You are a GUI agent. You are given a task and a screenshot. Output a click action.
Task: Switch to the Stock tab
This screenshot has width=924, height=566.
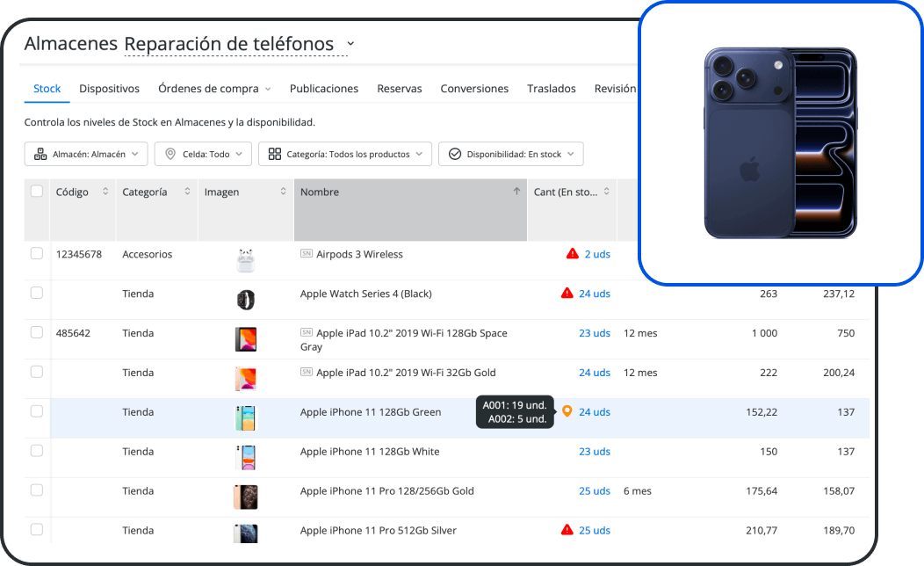47,89
